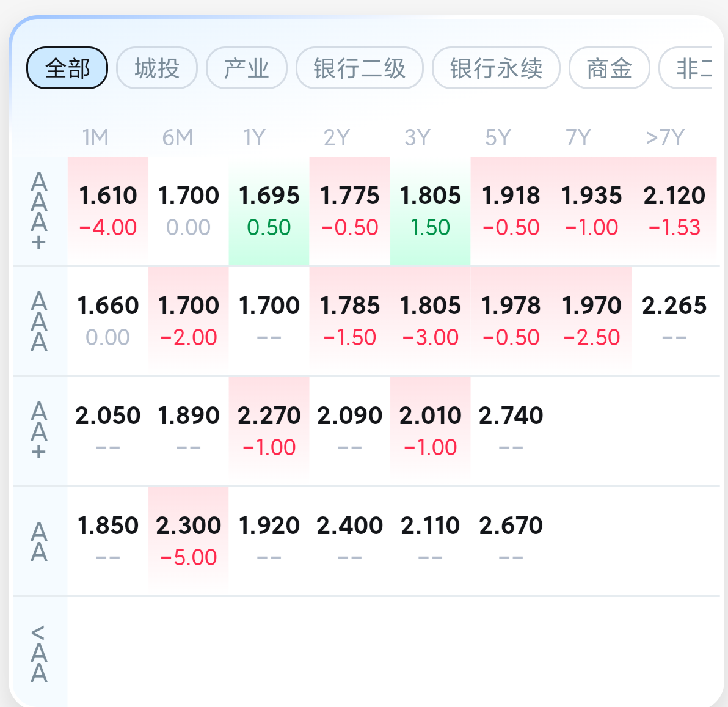The height and width of the screenshot is (707, 728).
Task: Select the 全部 filter tab
Action: click(x=67, y=68)
